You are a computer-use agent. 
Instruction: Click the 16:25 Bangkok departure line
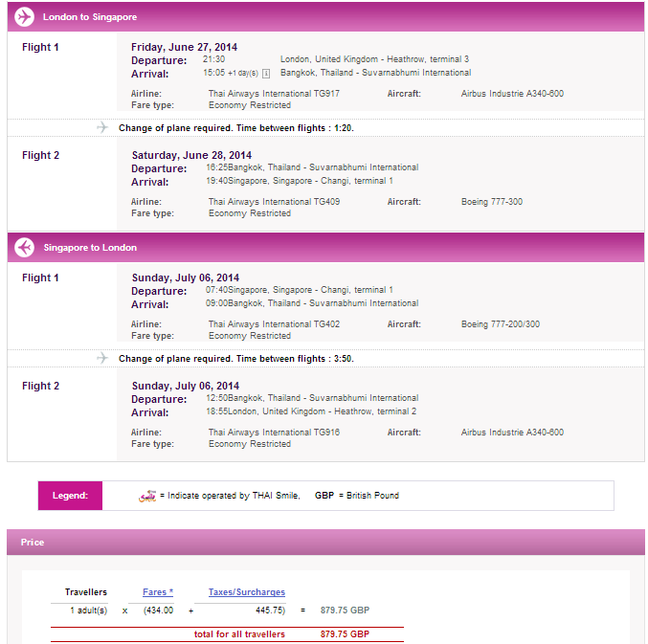[312, 167]
